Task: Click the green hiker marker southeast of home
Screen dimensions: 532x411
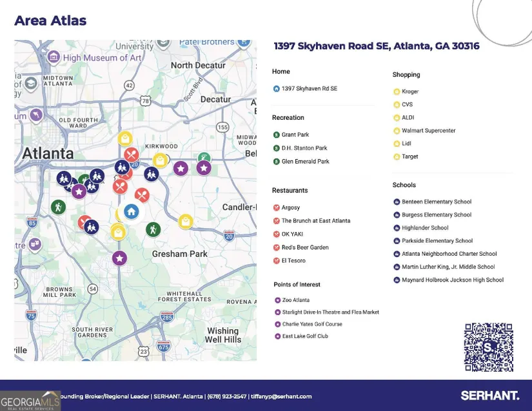Action: pyautogui.click(x=153, y=229)
